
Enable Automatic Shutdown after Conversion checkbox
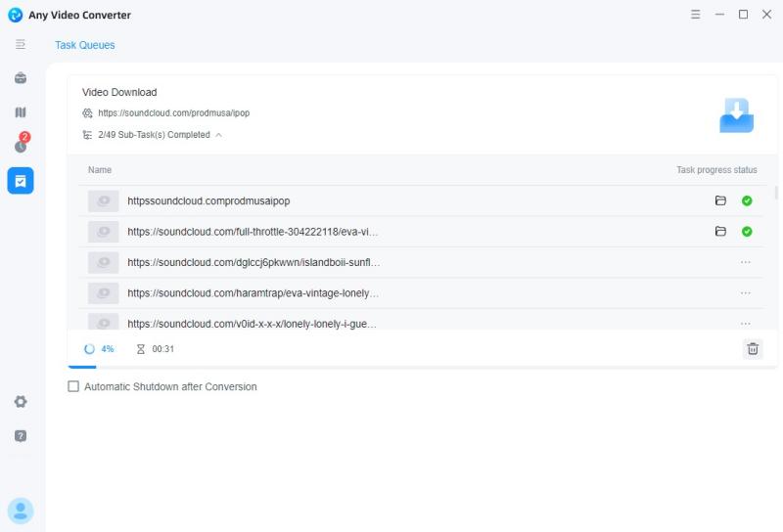click(73, 387)
